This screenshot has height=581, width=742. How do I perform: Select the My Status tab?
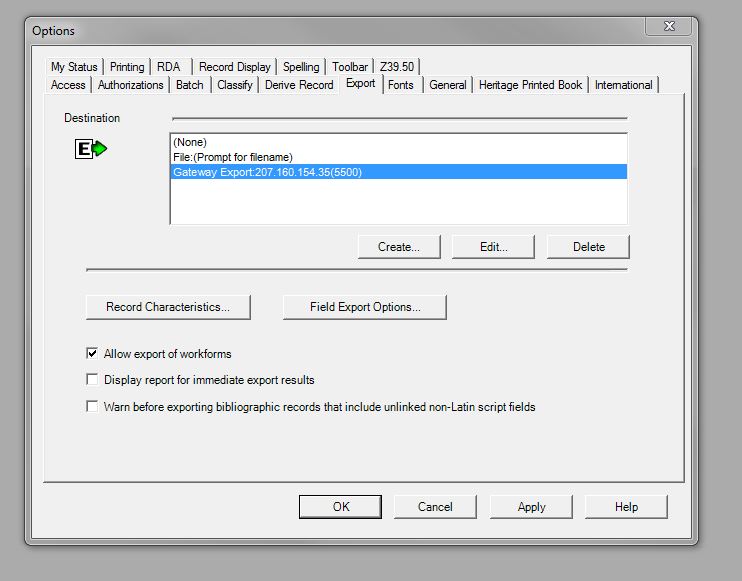point(74,67)
